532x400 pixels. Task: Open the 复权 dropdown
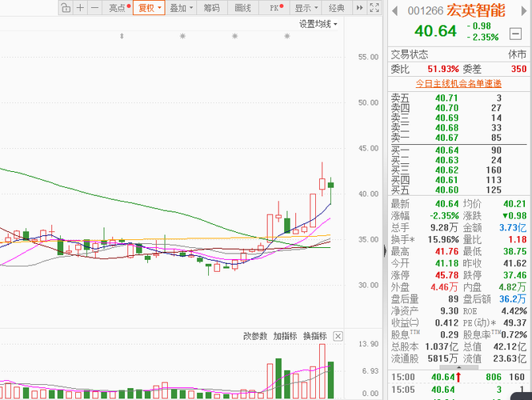pos(150,7)
